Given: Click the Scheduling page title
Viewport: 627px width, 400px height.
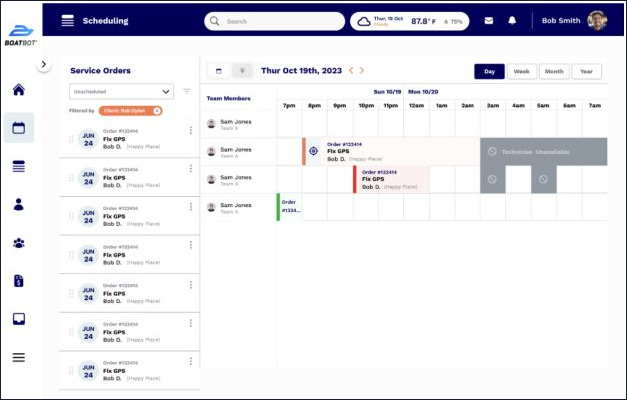Looking at the screenshot, I should (106, 21).
